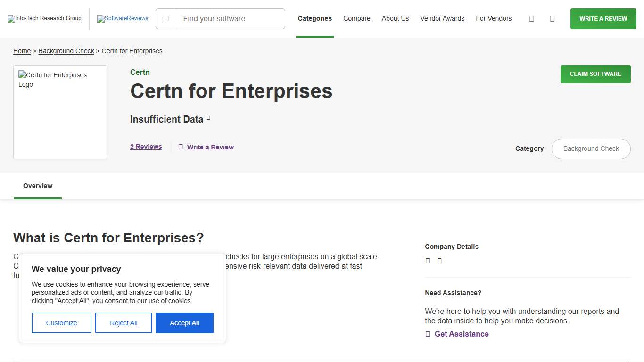Click the search magnifier icon in search bar

pyautogui.click(x=166, y=19)
